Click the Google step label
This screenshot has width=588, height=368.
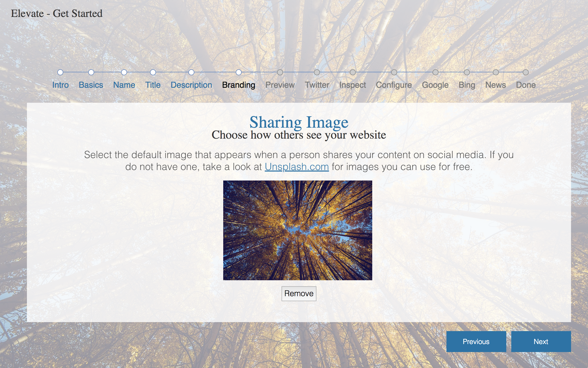pyautogui.click(x=435, y=85)
